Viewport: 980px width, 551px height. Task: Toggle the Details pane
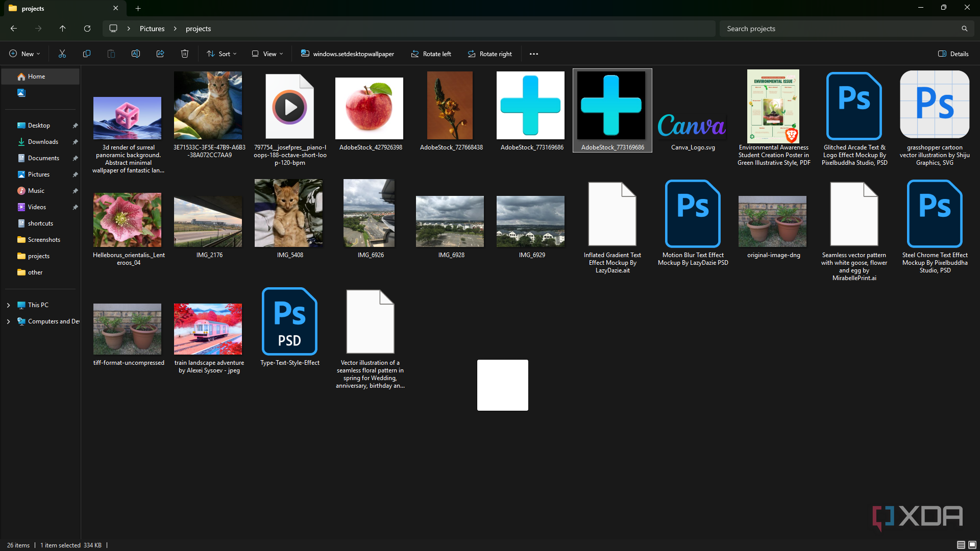[x=952, y=54]
